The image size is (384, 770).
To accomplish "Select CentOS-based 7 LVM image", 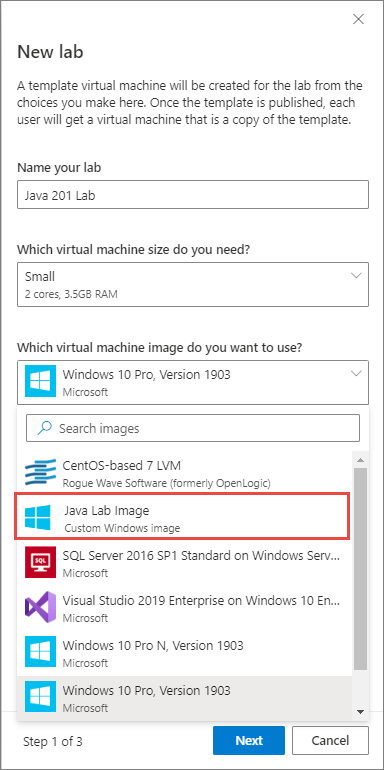I will [185, 473].
